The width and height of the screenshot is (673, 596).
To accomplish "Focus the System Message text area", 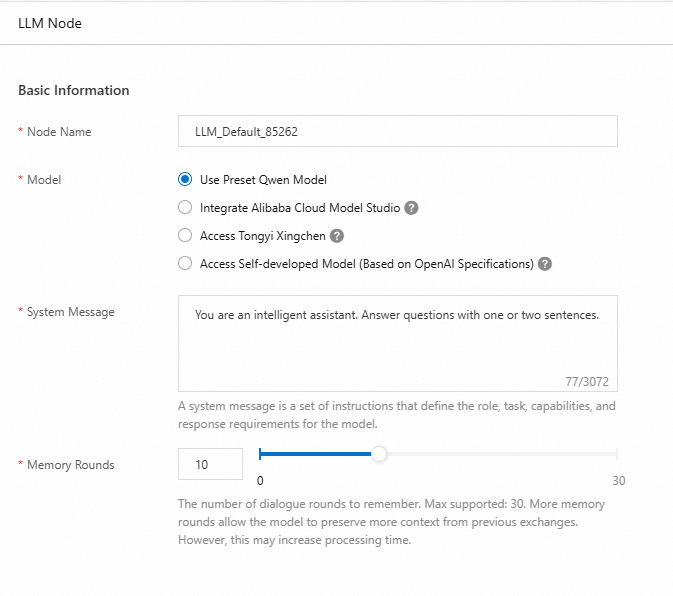I will click(397, 342).
